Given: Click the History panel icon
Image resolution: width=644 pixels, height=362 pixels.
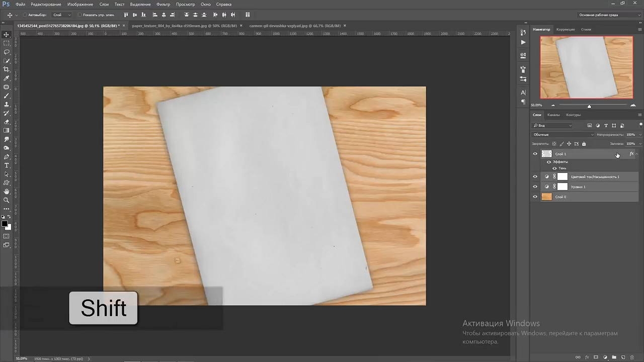Looking at the screenshot, I should (523, 33).
